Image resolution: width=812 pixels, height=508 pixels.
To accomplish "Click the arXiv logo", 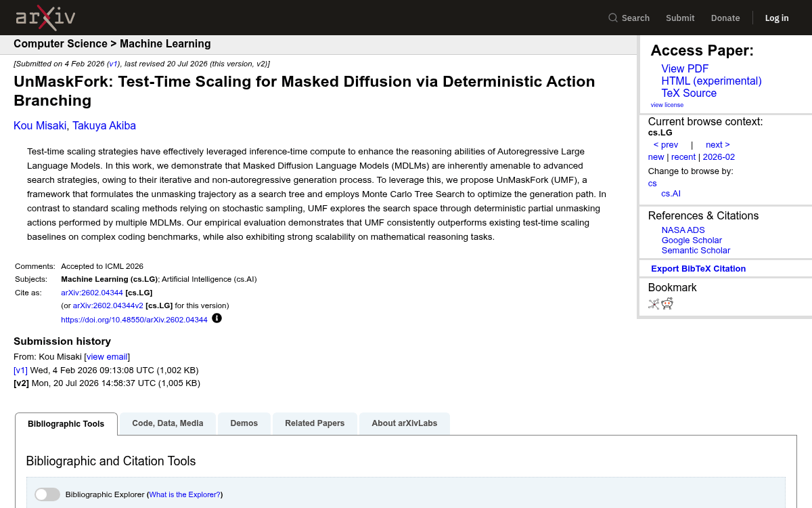I will 45,18.
